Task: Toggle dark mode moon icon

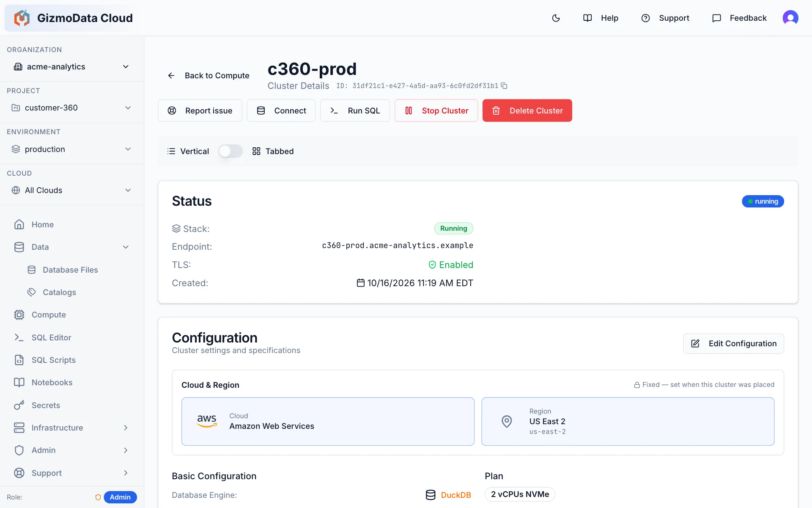Action: coord(556,18)
